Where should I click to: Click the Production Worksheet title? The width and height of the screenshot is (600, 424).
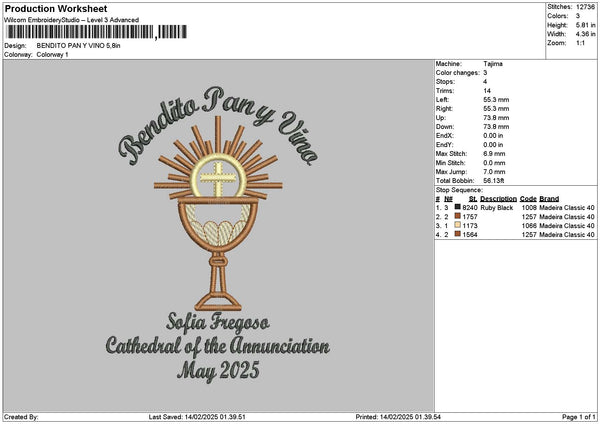[56, 9]
